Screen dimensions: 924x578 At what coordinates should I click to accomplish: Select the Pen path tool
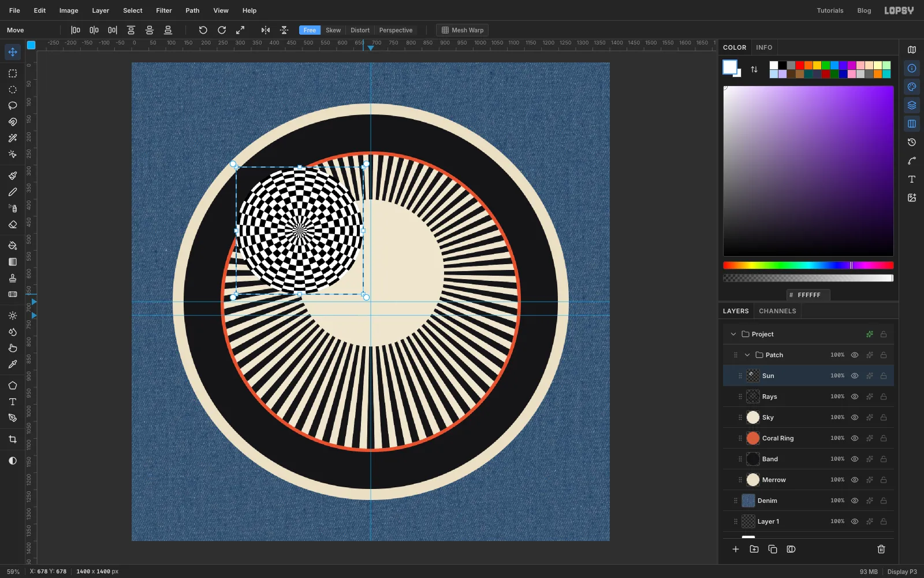coord(13,418)
